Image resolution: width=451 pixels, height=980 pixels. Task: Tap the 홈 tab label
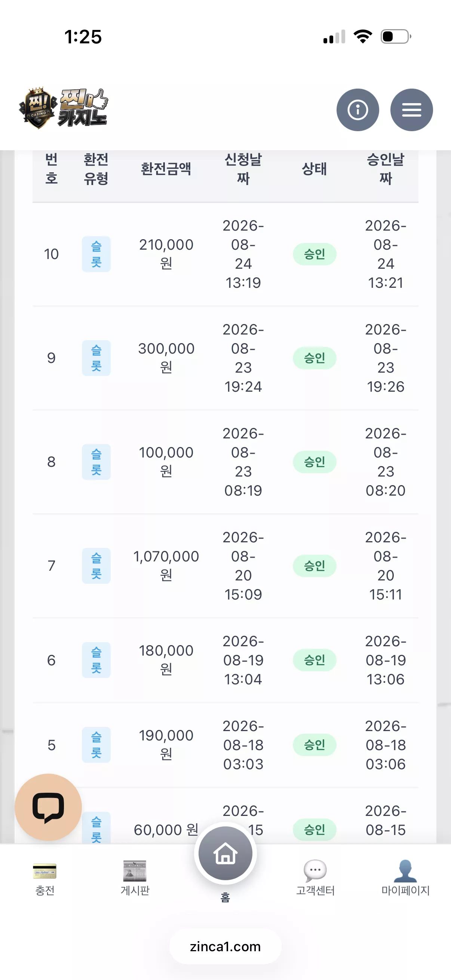(225, 898)
